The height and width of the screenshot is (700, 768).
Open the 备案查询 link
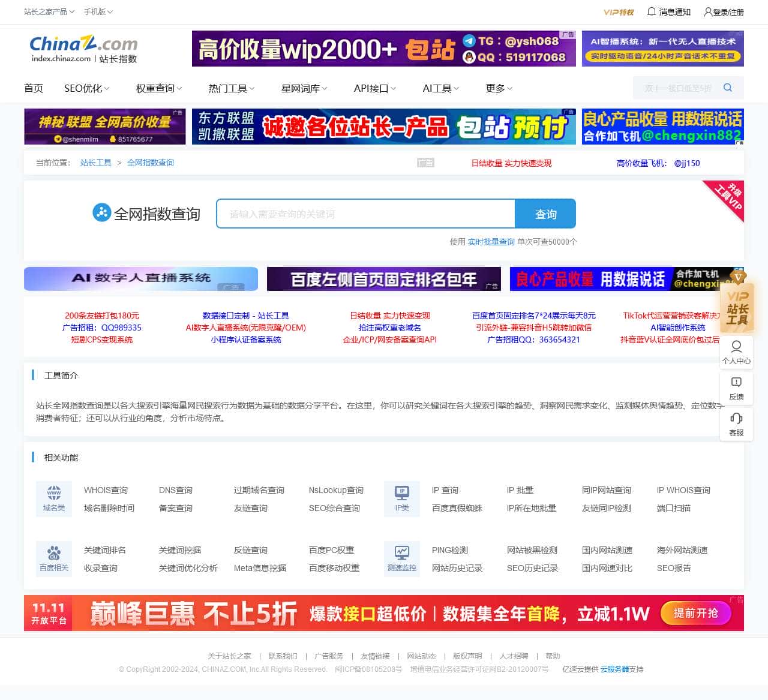point(176,508)
